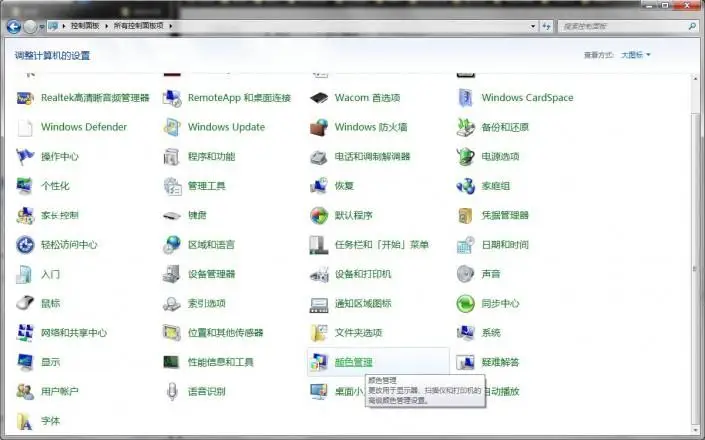Open the 设备管理器 icon
Viewport: 705px width, 440px height.
172,274
